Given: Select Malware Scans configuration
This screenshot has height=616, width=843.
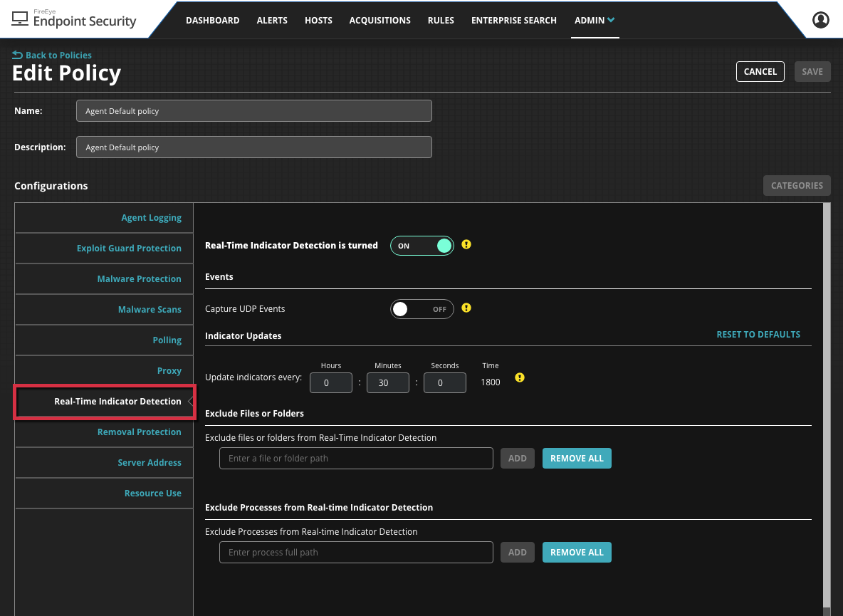Looking at the screenshot, I should [x=104, y=310].
